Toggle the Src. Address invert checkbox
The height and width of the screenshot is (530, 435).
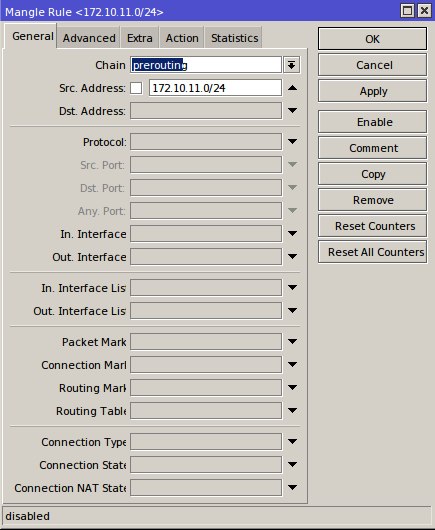136,88
